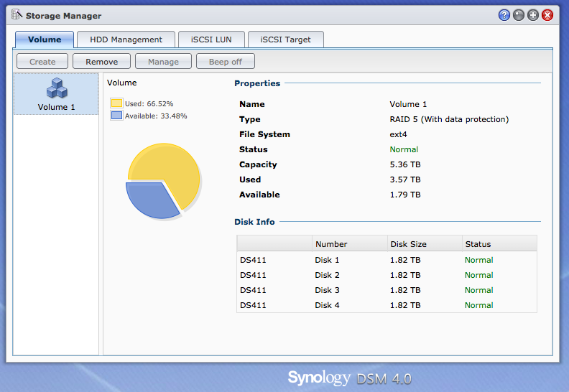The height and width of the screenshot is (392, 569).
Task: Click the Remove button
Action: [101, 61]
